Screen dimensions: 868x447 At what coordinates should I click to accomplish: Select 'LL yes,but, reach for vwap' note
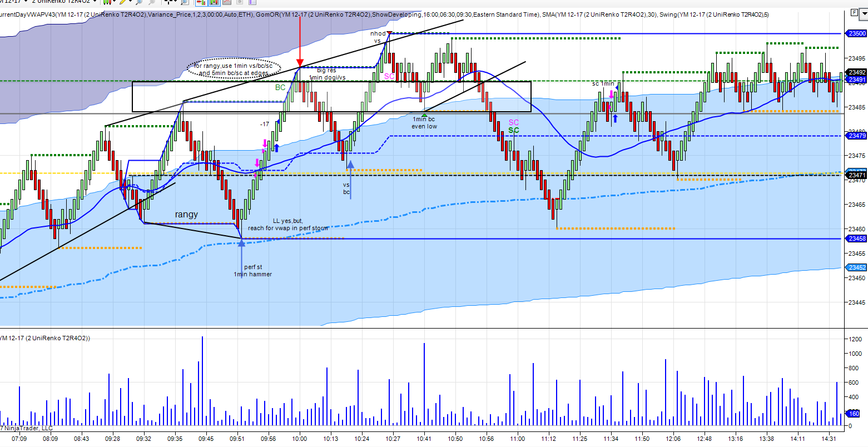point(288,225)
